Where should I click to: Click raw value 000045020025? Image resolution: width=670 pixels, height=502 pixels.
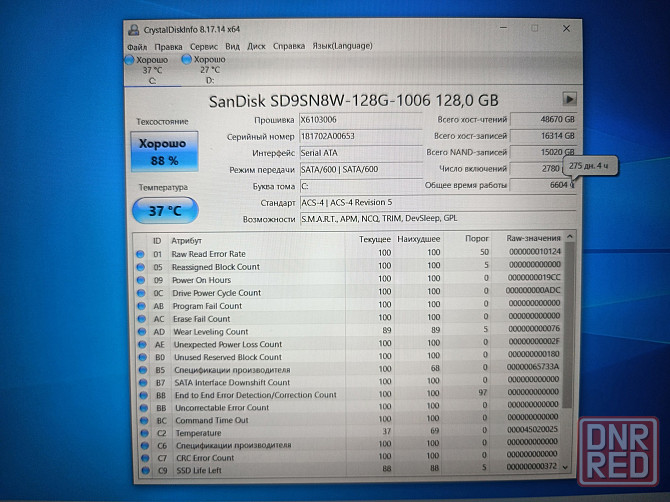(532, 429)
